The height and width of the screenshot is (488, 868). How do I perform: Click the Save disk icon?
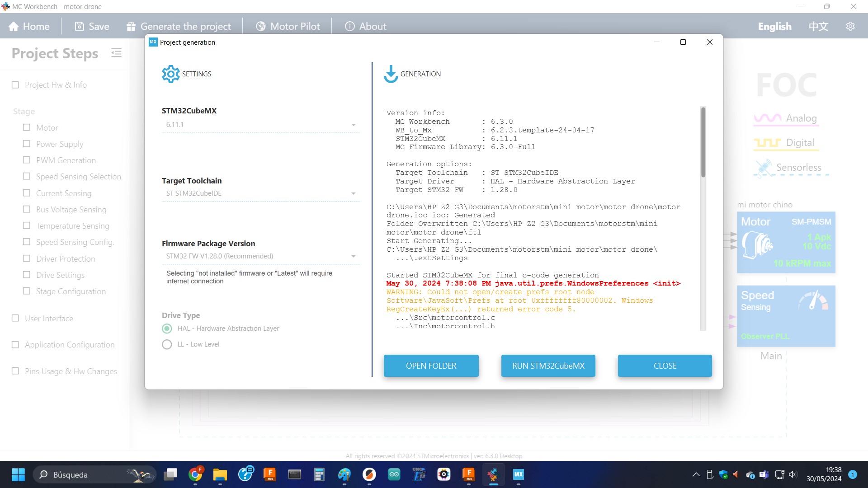point(79,26)
